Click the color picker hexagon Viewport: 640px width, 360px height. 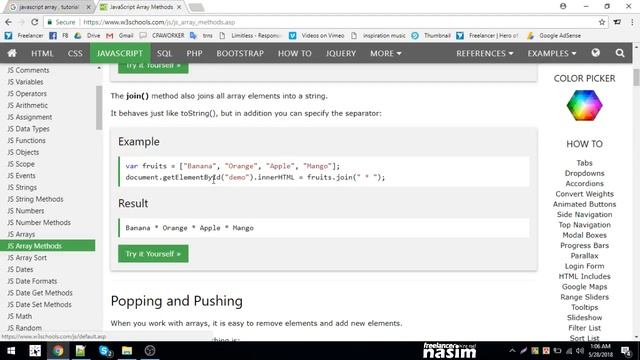click(584, 105)
